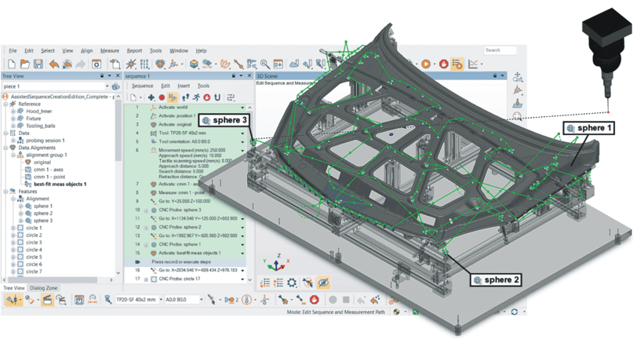Image resolution: width=644 pixels, height=347 pixels.
Task: Click the blue U-turn arrow icon
Action: (217, 97)
